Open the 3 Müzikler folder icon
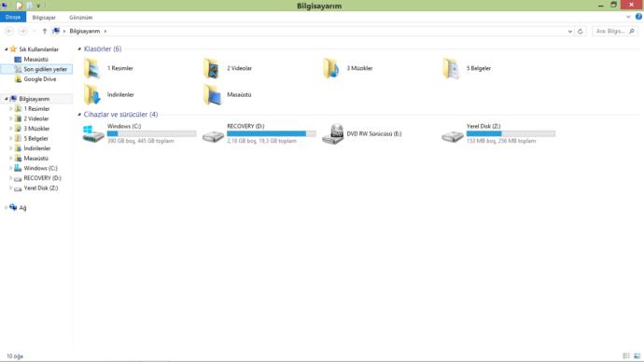644x362 pixels. click(331, 68)
